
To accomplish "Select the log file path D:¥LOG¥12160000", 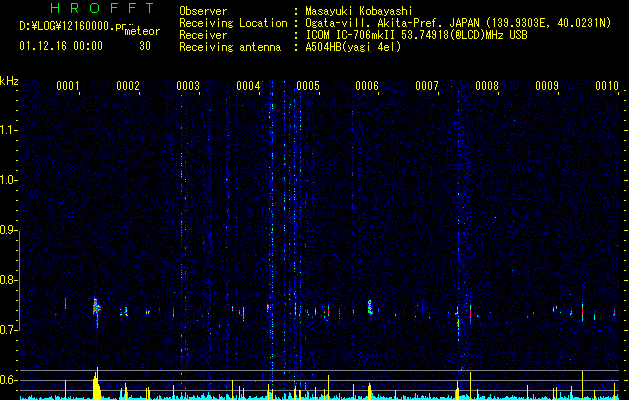I will point(67,26).
